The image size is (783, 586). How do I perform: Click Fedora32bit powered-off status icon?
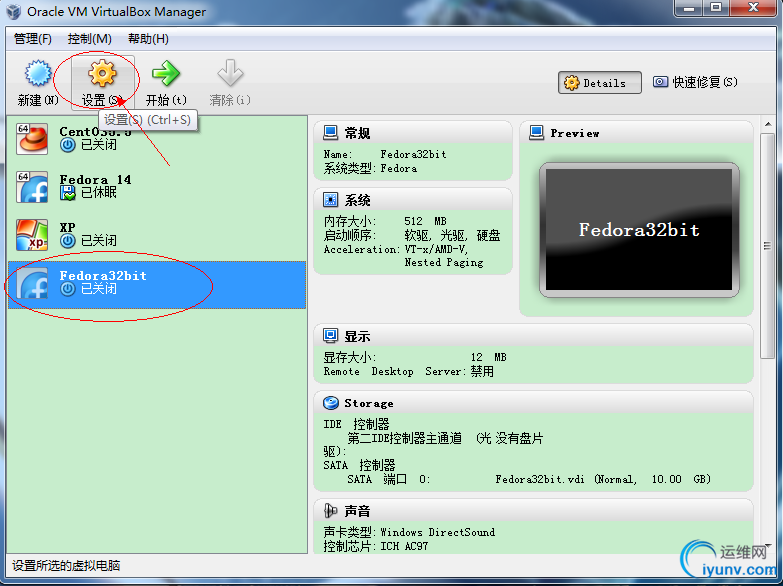(67, 289)
